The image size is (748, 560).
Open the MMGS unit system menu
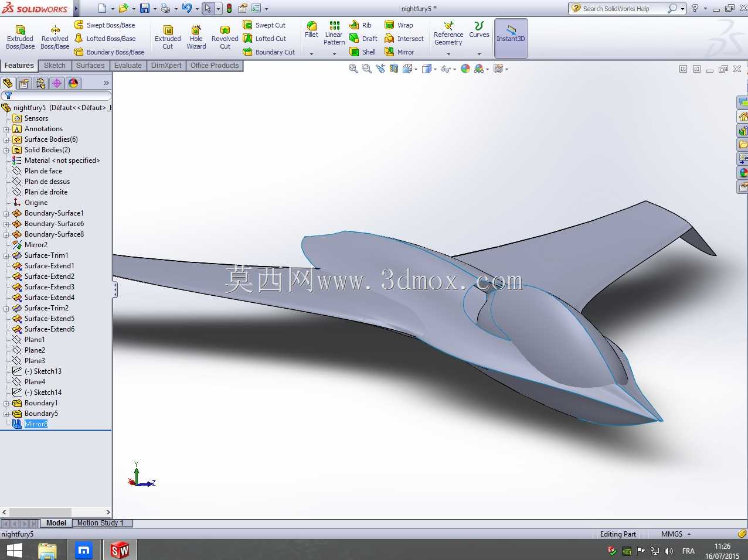(676, 534)
